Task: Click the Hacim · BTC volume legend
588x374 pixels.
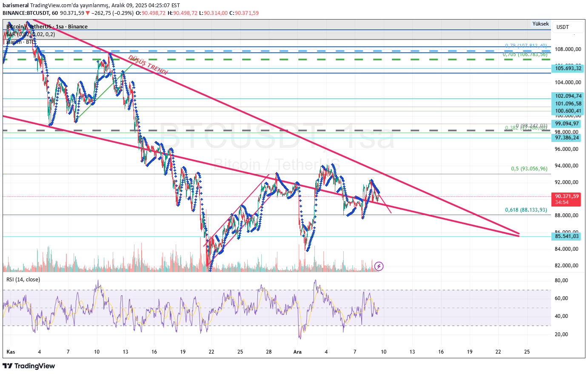Action: [21, 42]
